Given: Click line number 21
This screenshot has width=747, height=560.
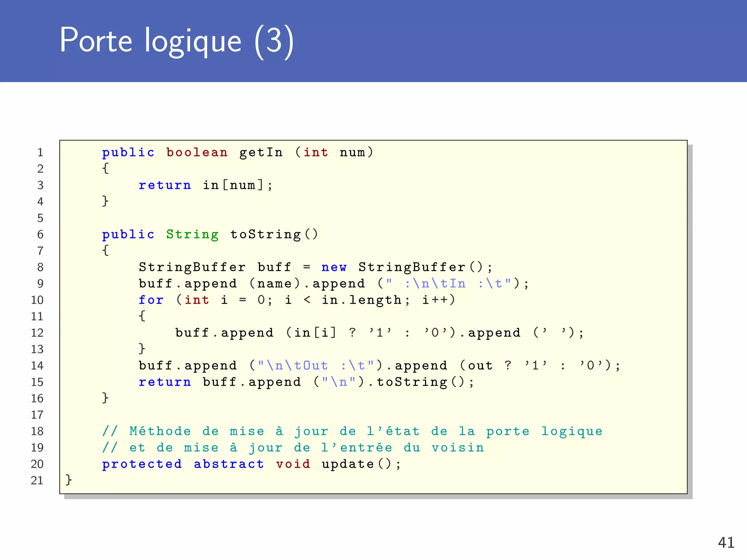Looking at the screenshot, I should point(37,481).
